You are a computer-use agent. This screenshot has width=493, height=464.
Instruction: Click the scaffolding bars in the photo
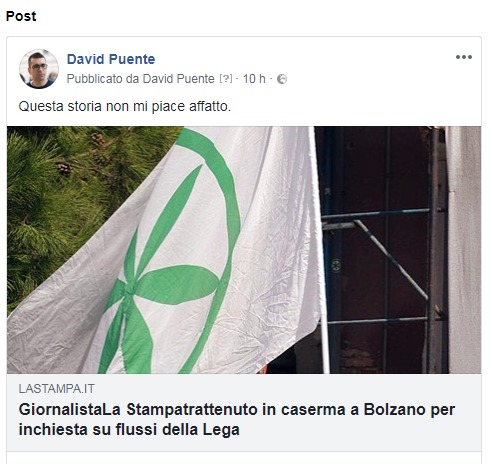point(377,260)
